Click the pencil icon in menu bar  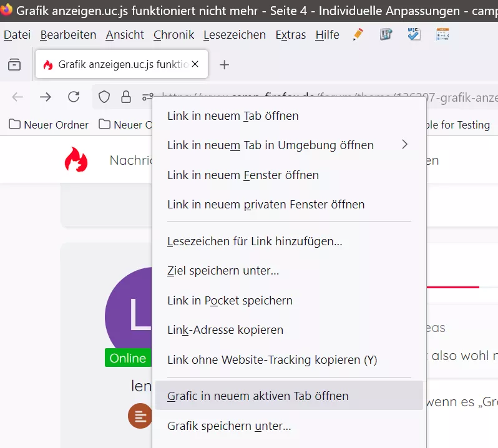(358, 34)
